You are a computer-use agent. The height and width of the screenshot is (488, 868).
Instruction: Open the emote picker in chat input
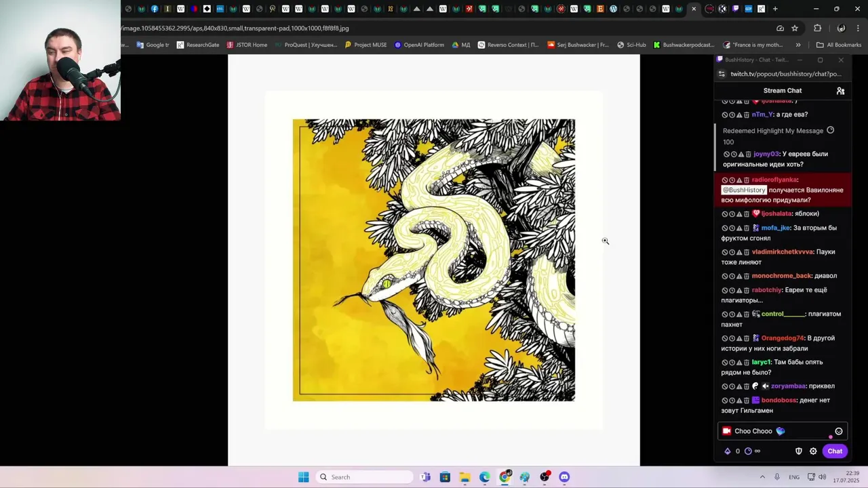[x=839, y=431]
